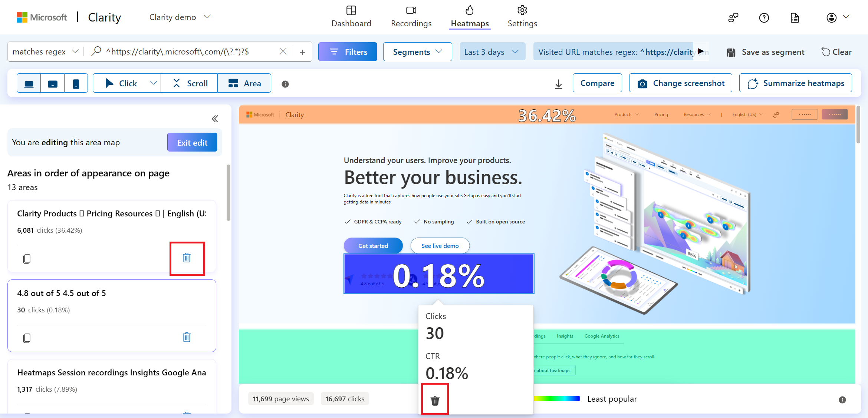Delete the 4.8 out of 5 area card
This screenshot has width=868, height=418.
coord(187,337)
